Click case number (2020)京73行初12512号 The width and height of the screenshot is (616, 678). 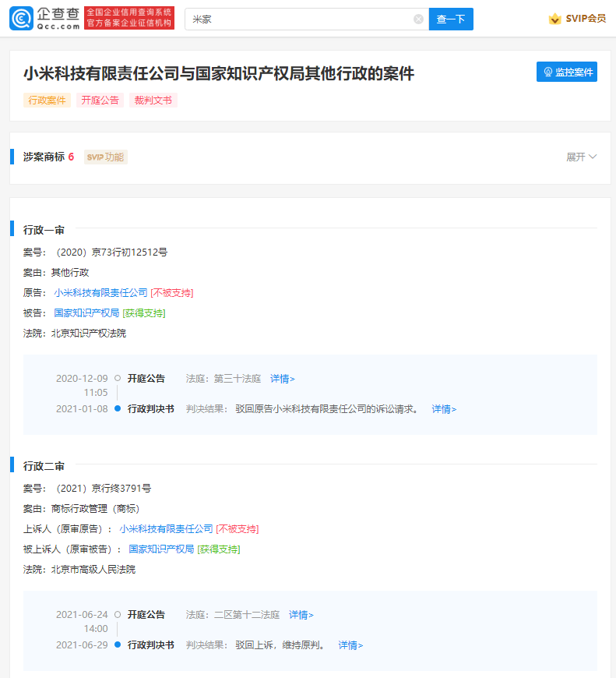click(110, 252)
